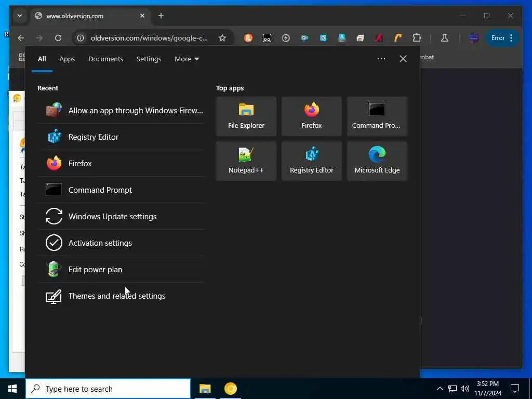Open the notifications action center
The image size is (532, 399).
pos(515,389)
